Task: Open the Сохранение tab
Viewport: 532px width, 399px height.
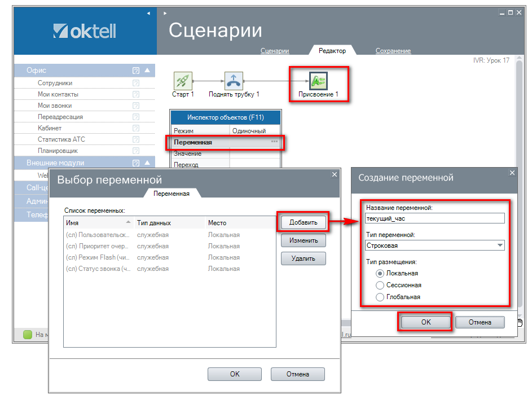Action: [393, 51]
